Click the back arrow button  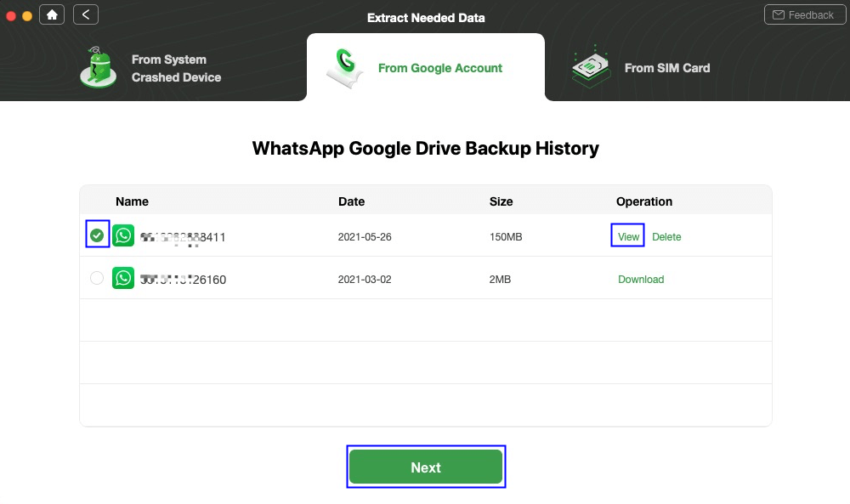(85, 14)
